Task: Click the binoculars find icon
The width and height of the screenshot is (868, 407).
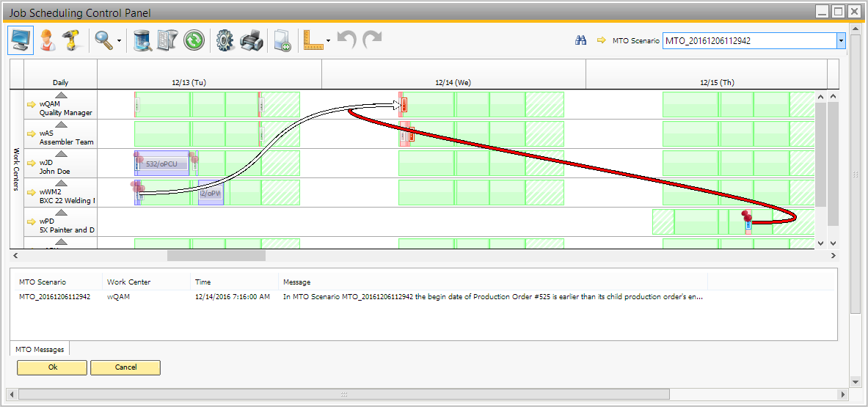Action: coord(580,41)
